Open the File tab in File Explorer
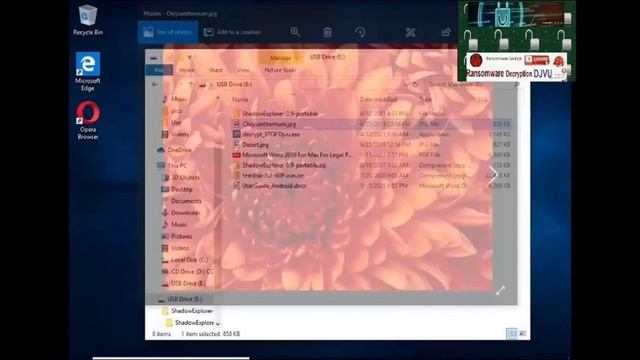 (159, 70)
